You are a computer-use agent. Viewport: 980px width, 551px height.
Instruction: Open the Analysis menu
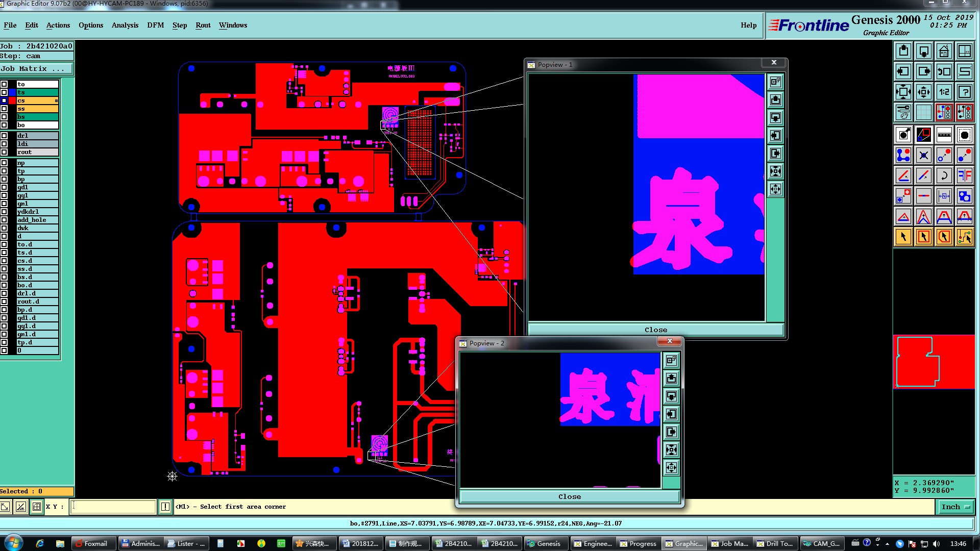click(x=125, y=25)
